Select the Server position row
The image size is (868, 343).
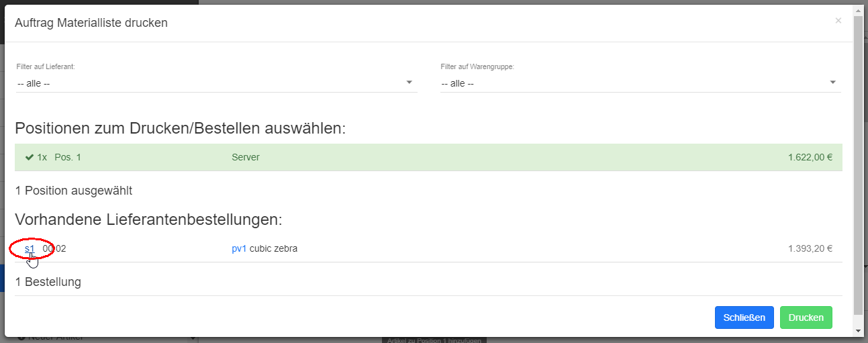246,158
